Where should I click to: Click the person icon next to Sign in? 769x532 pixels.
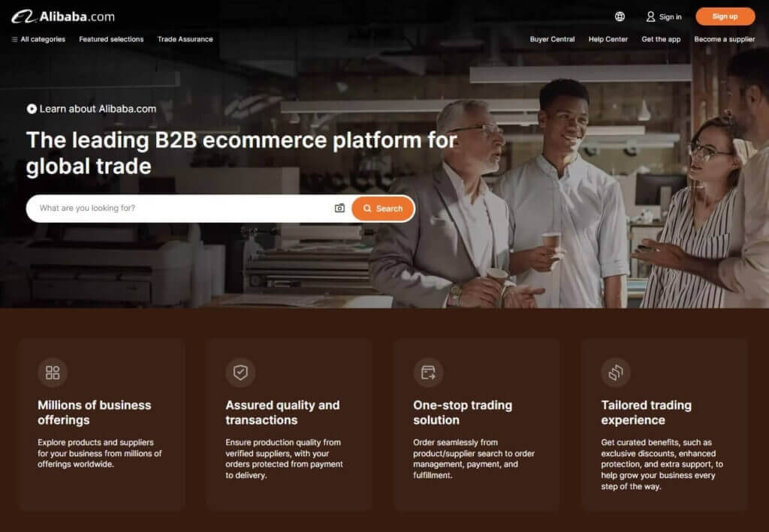[x=650, y=17]
